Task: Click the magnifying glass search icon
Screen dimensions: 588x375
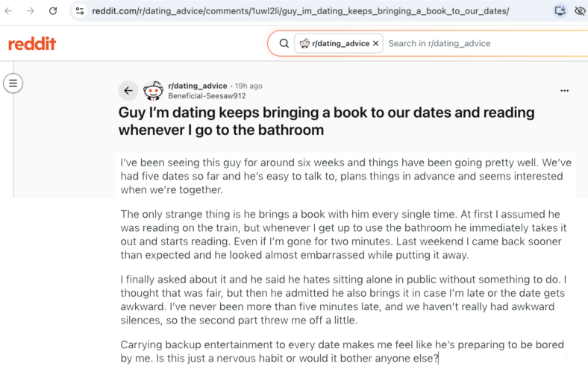Action: [284, 43]
